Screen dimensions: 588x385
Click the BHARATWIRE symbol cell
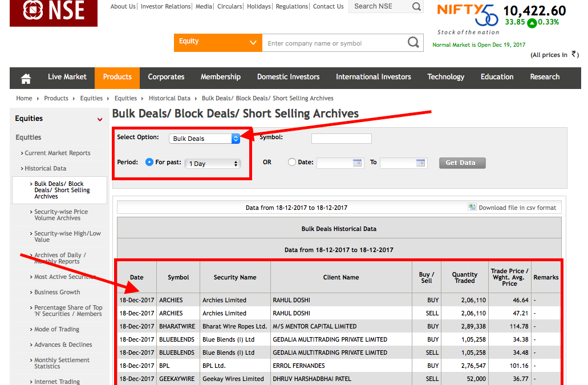point(177,326)
